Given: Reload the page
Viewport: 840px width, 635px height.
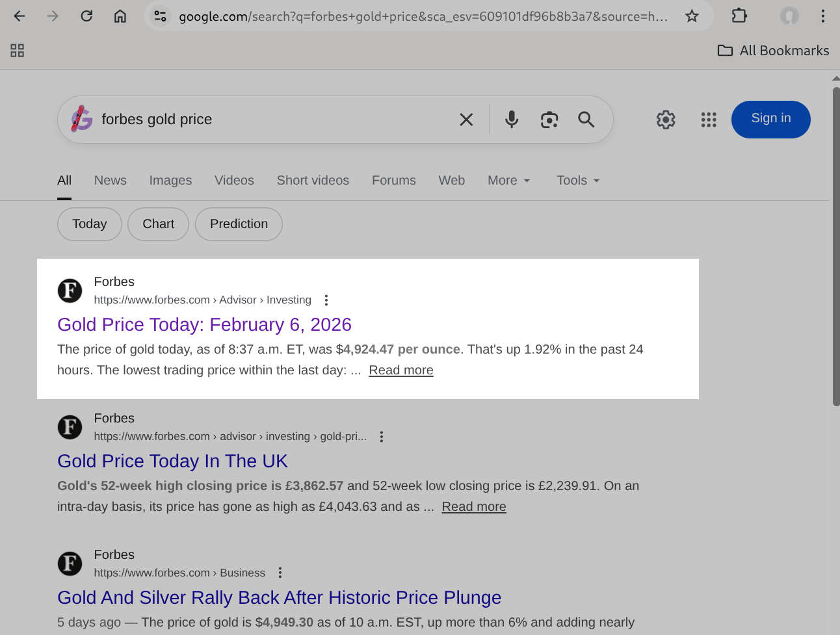Looking at the screenshot, I should click(86, 16).
